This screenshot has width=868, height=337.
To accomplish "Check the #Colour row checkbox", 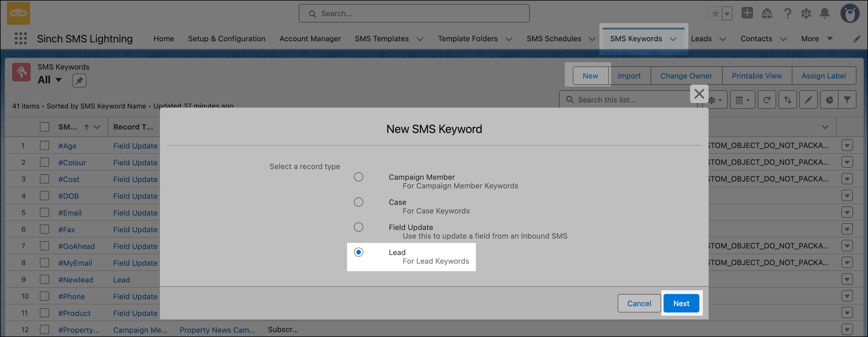I will (44, 162).
